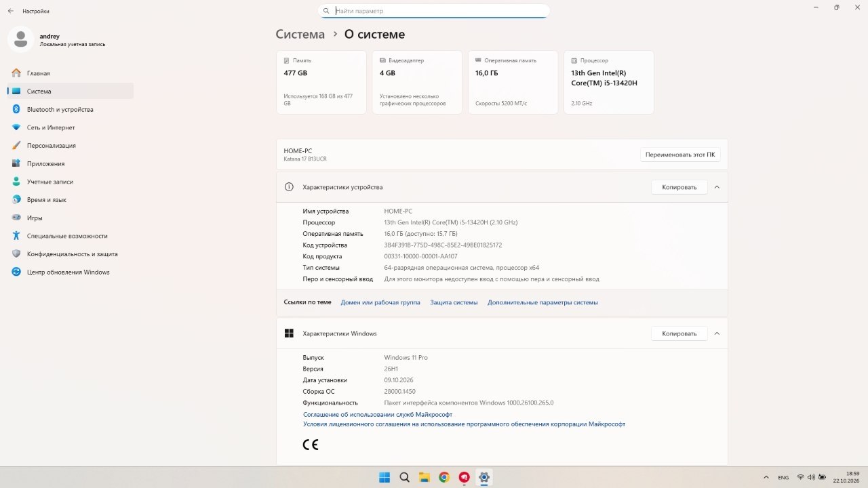This screenshot has width=868, height=488.
Task: Click the andrey account avatar
Action: coord(20,39)
